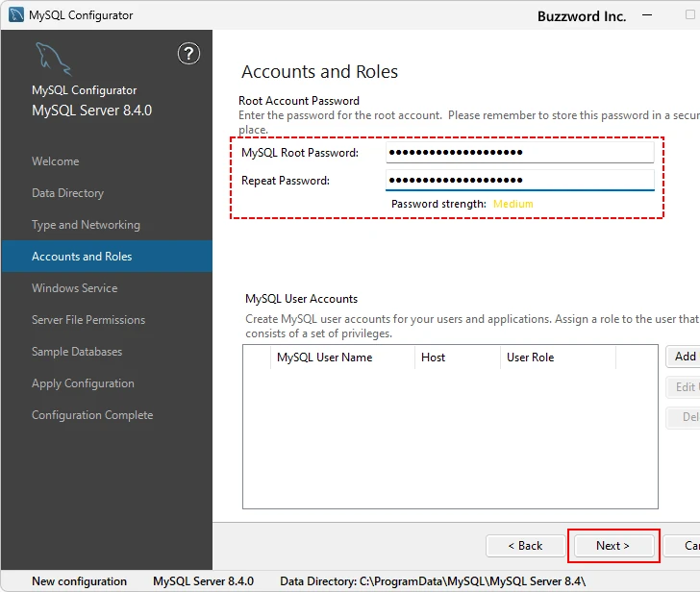Focus the MySQL Root Password field
The width and height of the screenshot is (700, 592).
click(519, 153)
